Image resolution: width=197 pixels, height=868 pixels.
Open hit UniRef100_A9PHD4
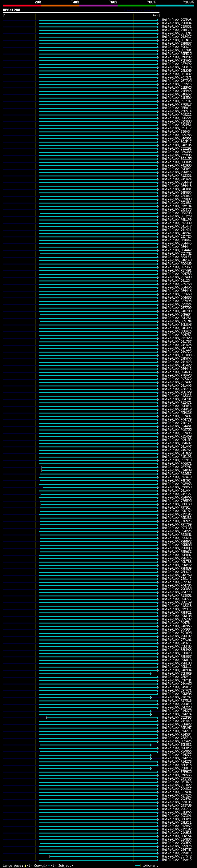tap(177, 23)
